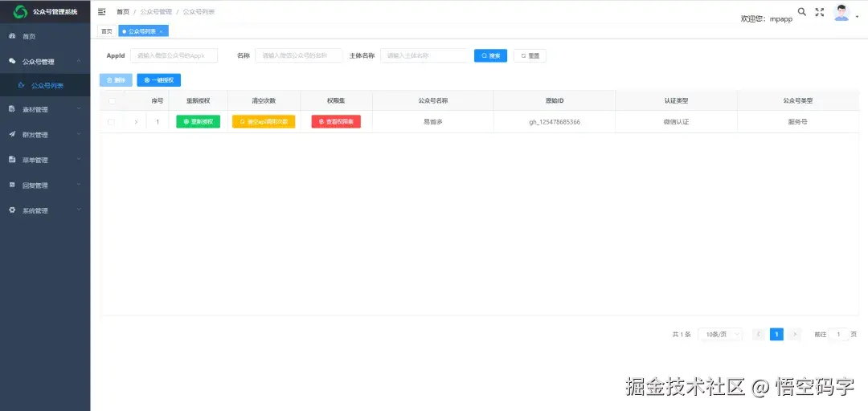
Task: Toggle fullscreen with the expand-arrows icon
Action: [820, 12]
